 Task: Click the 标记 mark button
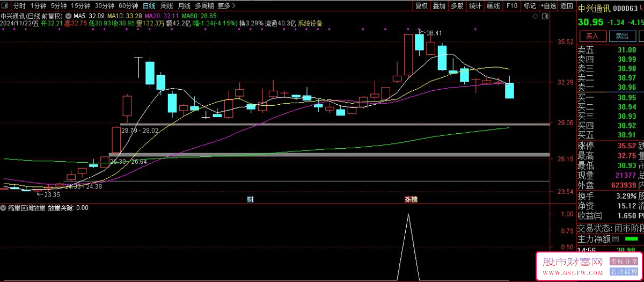pyautogui.click(x=529, y=6)
